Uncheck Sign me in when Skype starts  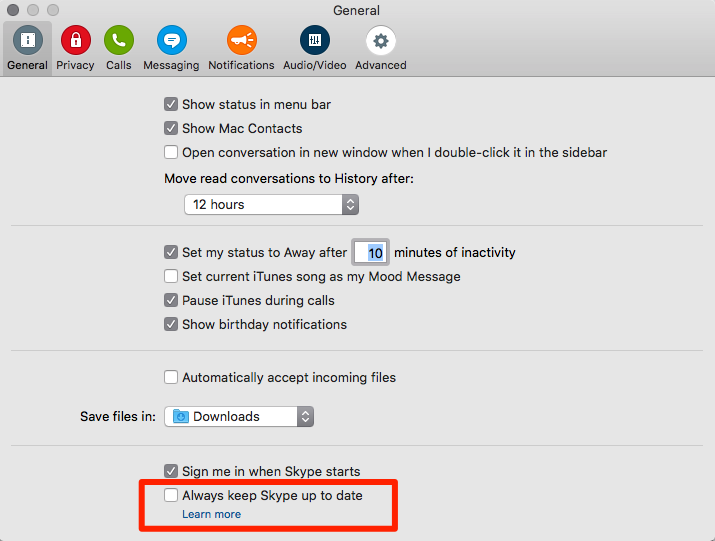pos(171,471)
